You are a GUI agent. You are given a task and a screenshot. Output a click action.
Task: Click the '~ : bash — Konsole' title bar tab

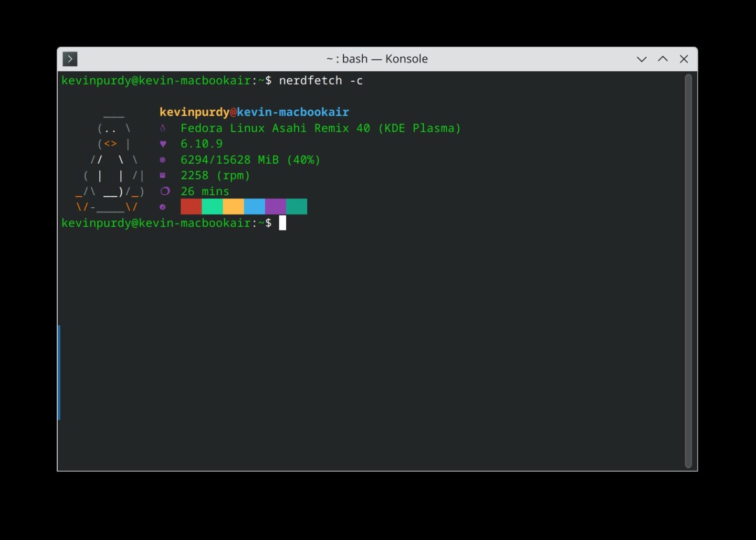377,59
